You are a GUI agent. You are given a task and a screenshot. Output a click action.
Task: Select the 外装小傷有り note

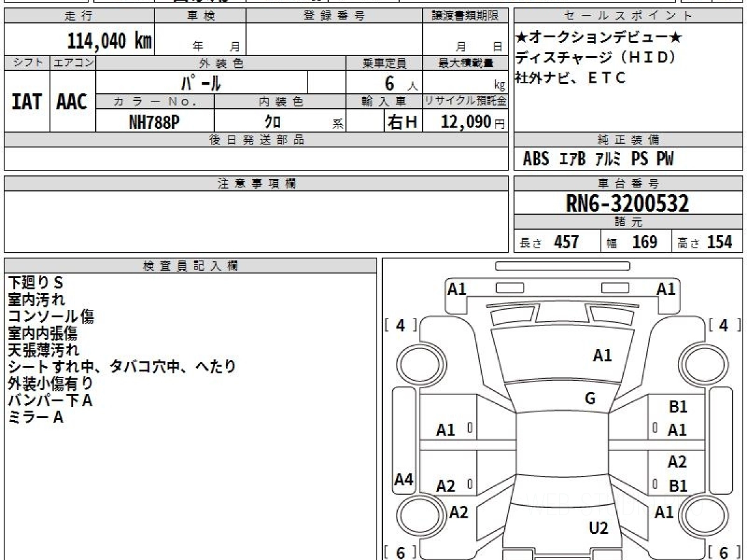point(50,383)
